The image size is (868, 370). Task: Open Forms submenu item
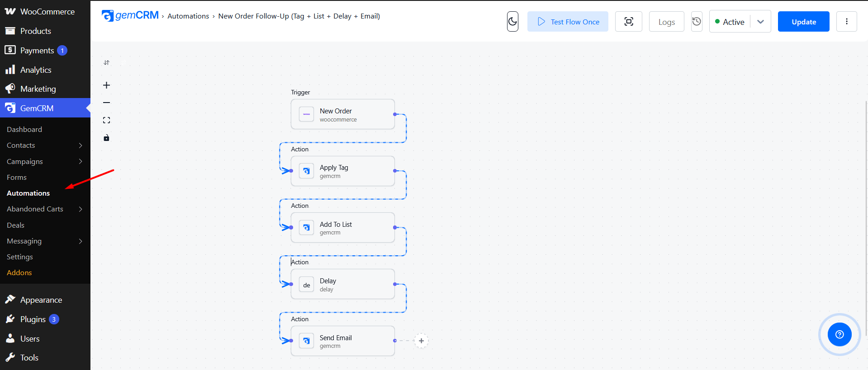click(17, 178)
